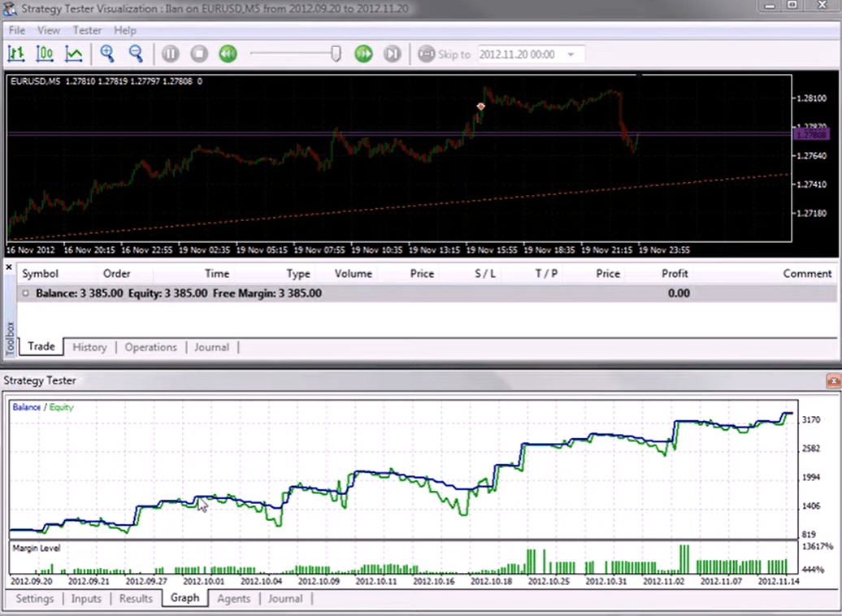The width and height of the screenshot is (842, 616).
Task: Close the Strategy Tester panel
Action: (x=833, y=381)
